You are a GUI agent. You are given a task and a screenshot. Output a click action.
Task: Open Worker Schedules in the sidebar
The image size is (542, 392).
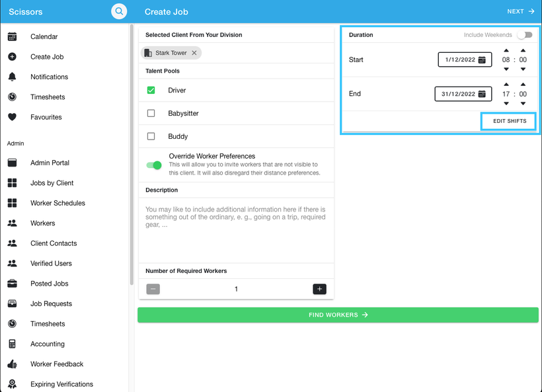click(58, 203)
